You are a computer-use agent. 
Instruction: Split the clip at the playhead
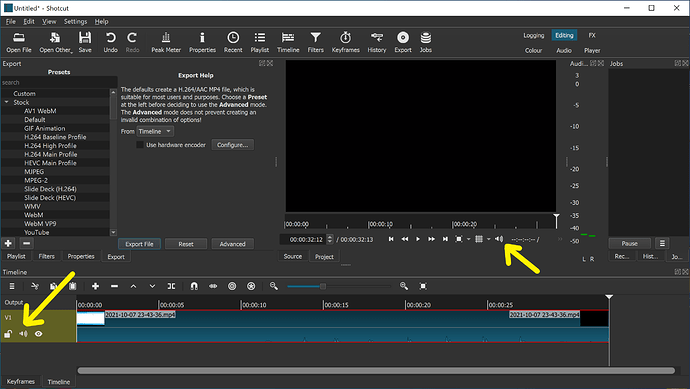[x=171, y=286]
